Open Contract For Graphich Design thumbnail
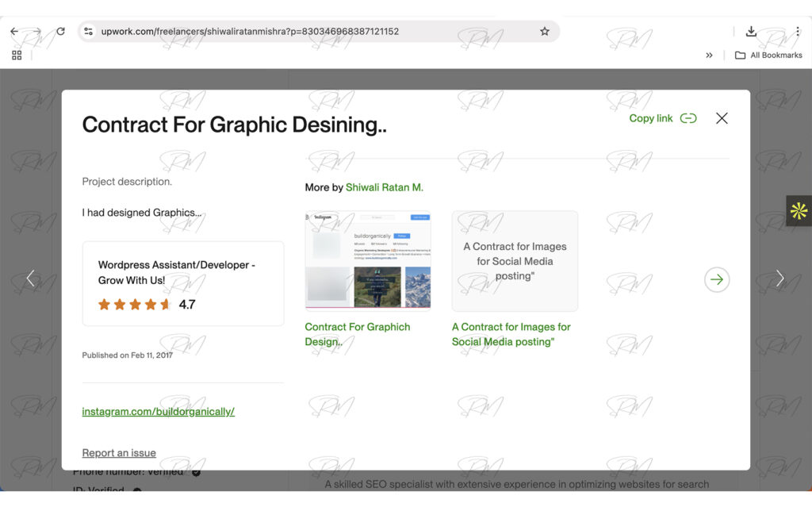Image resolution: width=812 pixels, height=507 pixels. tap(368, 259)
